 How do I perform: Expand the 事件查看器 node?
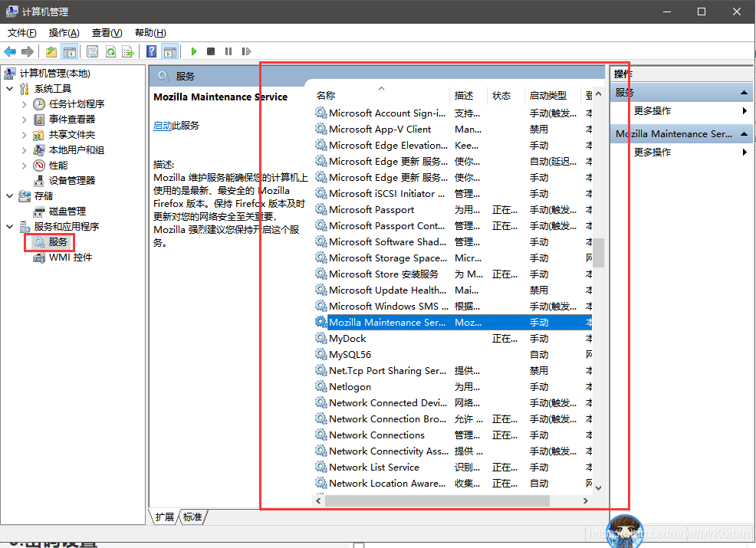click(24, 120)
